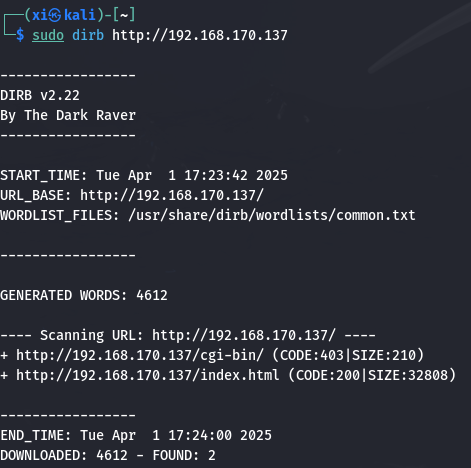The width and height of the screenshot is (471, 468).
Task: Click the DIRB v2.22 version line
Action: pyautogui.click(x=40, y=96)
